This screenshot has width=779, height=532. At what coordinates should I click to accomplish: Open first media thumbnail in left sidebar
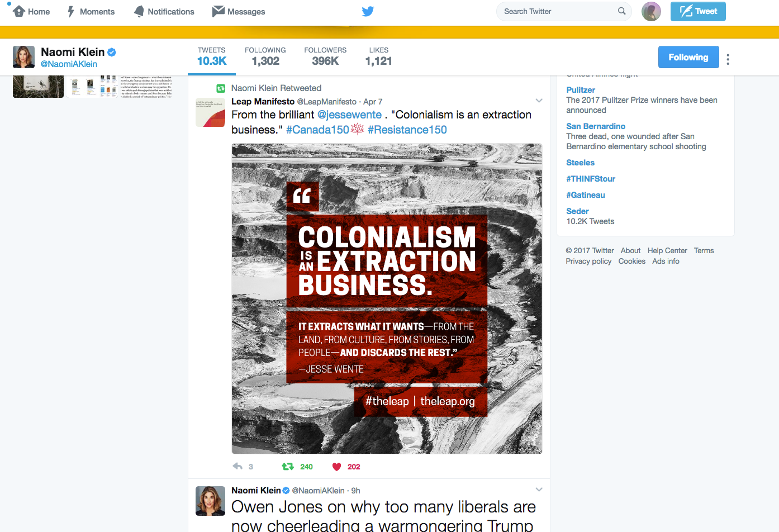38,87
